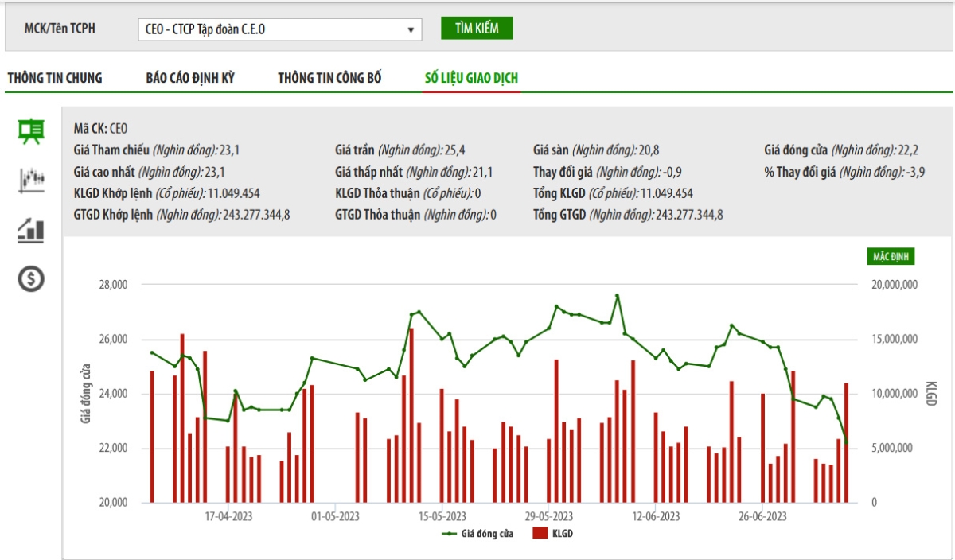Click the red KLGD legend color swatch

pyautogui.click(x=540, y=534)
